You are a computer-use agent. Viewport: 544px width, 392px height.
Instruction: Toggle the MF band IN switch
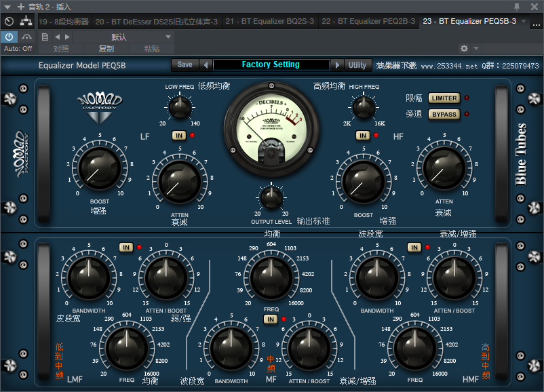271,319
